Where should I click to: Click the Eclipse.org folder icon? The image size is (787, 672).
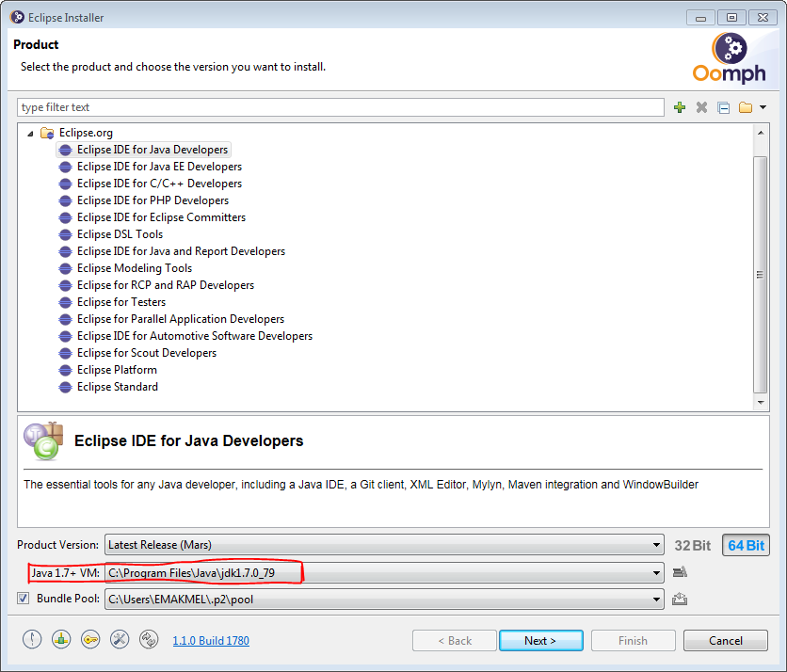coord(47,133)
